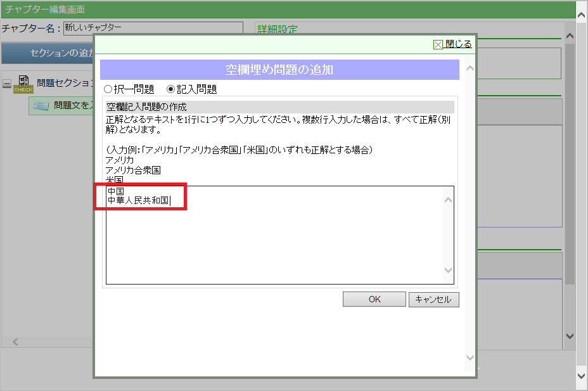Select the 記入問題 radio button
This screenshot has width=588, height=391.
click(170, 89)
